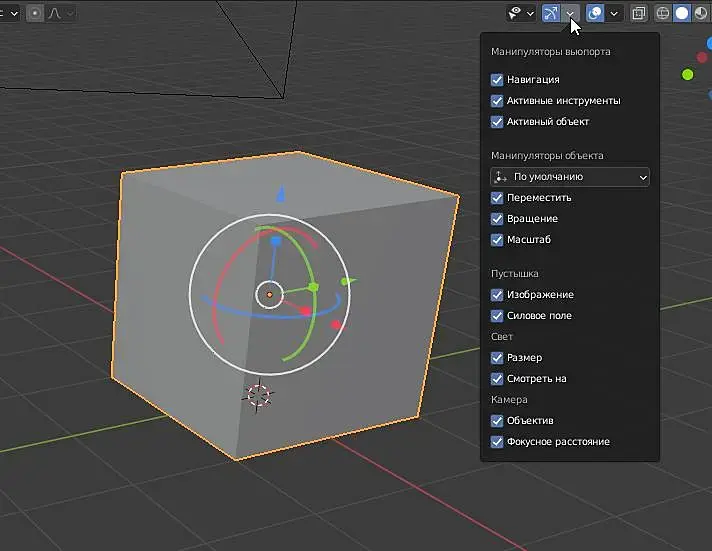Toggle the Show Overlays button
Image resolution: width=712 pixels, height=551 pixels.
click(x=595, y=13)
